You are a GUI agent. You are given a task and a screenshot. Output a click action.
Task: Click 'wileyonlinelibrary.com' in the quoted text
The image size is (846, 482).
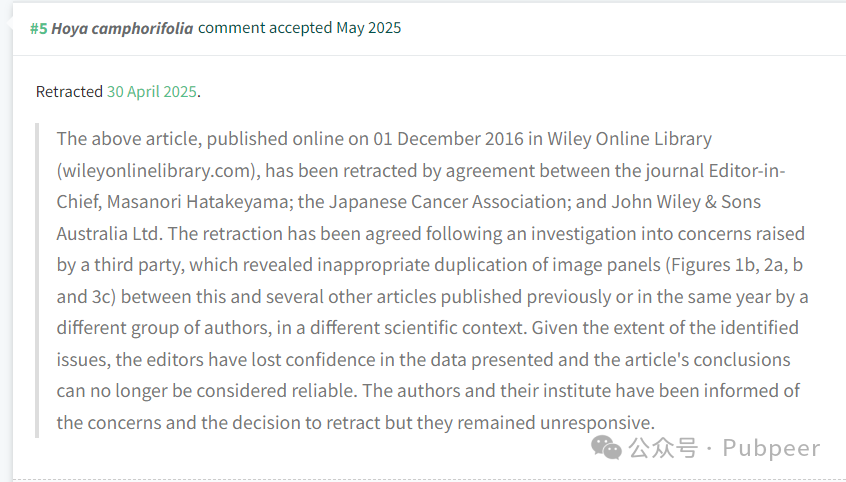156,171
